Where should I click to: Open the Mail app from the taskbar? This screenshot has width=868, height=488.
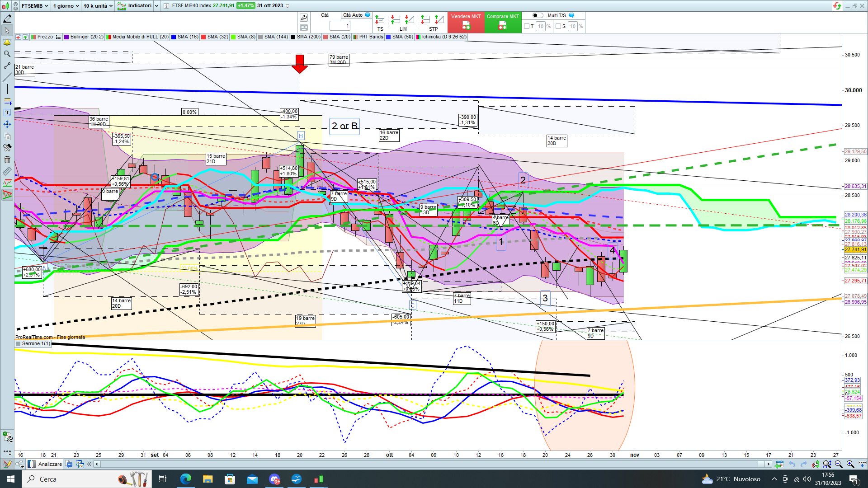point(252,479)
